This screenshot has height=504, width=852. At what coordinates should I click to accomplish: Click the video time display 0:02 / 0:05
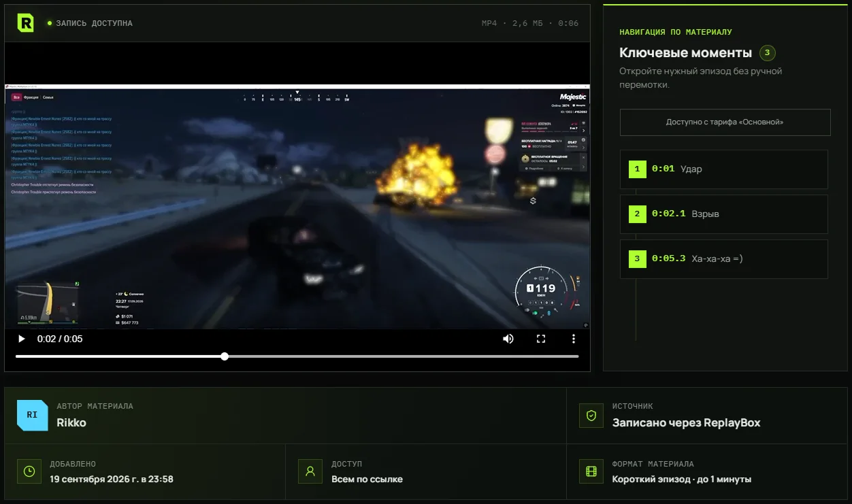point(60,339)
